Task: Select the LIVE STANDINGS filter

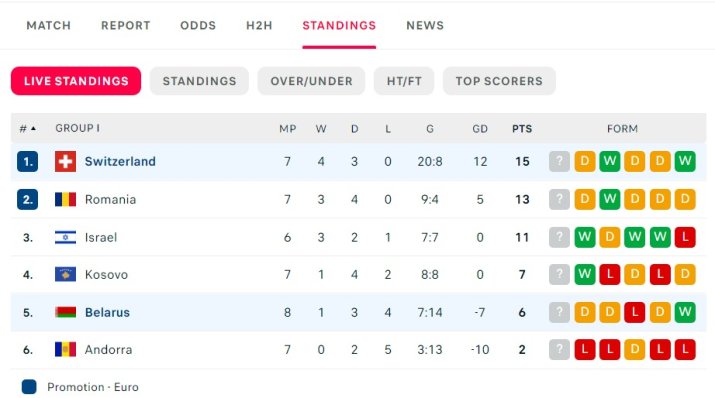Action: [76, 81]
